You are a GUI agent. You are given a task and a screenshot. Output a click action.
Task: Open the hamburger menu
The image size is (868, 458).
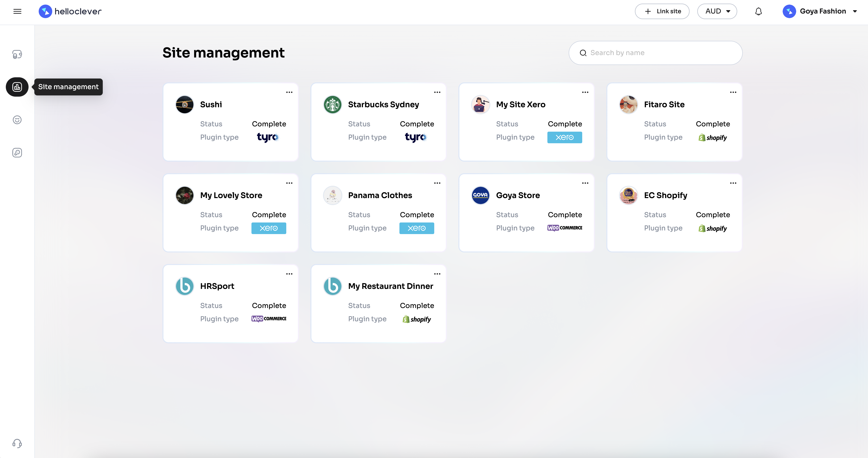coord(17,11)
